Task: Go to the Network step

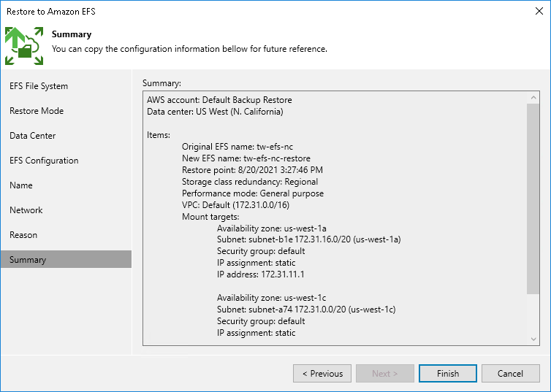Action: pyautogui.click(x=26, y=210)
